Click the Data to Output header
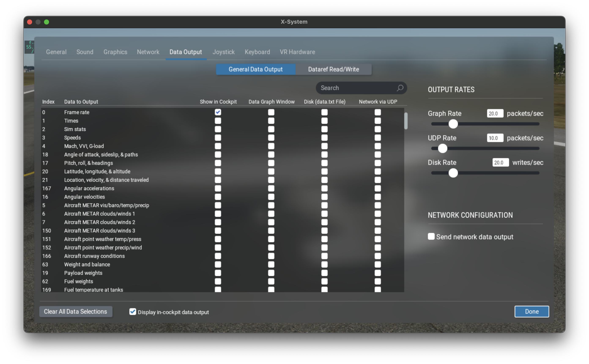 [x=81, y=102]
